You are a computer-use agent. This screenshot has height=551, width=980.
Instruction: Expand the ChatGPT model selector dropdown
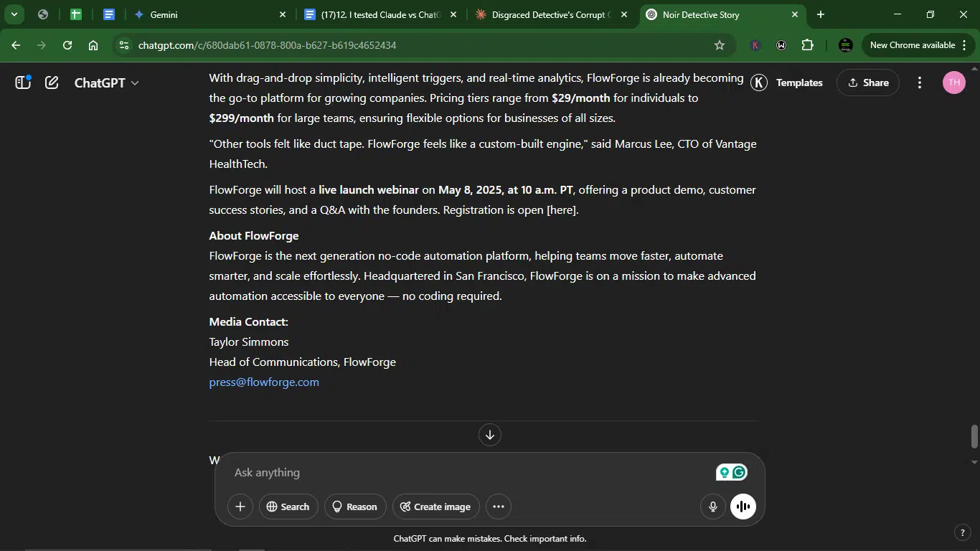coord(106,83)
